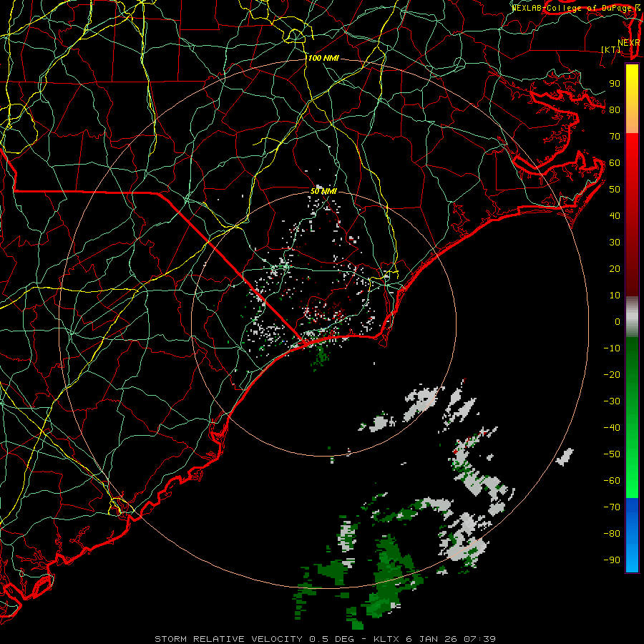
Task: Pick the blue bottom section of velocity color bar
Action: [632, 535]
